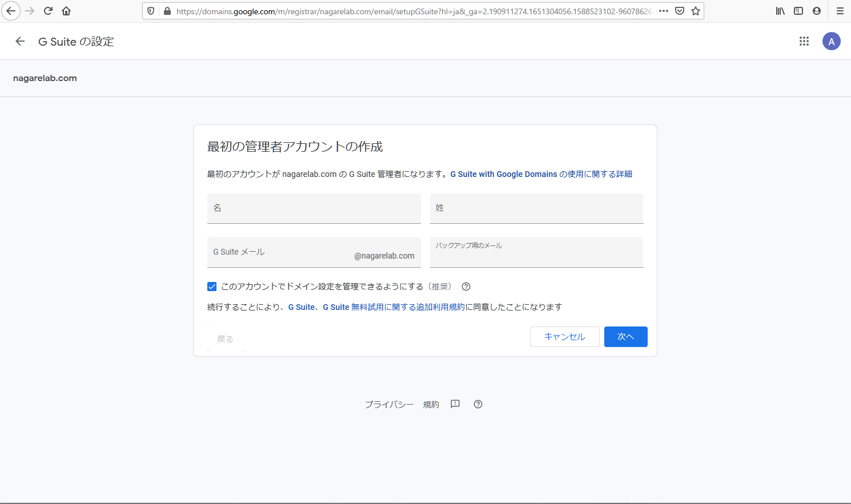851x504 pixels.
Task: Focus the 姓 input field
Action: [x=537, y=208]
